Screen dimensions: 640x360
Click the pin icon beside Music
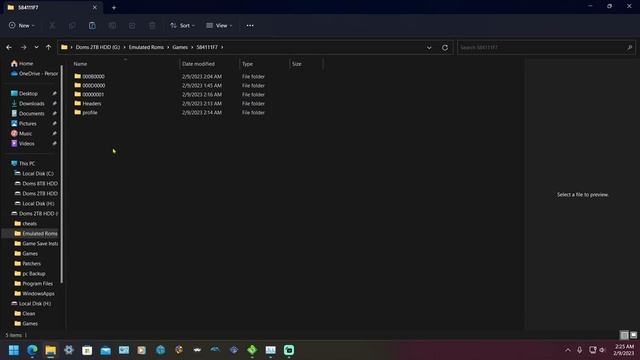coord(54,133)
